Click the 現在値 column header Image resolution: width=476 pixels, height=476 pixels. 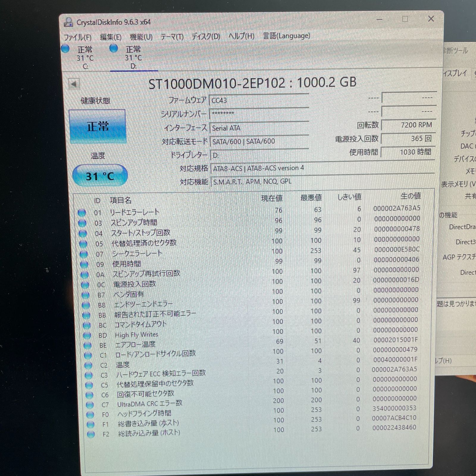(272, 198)
